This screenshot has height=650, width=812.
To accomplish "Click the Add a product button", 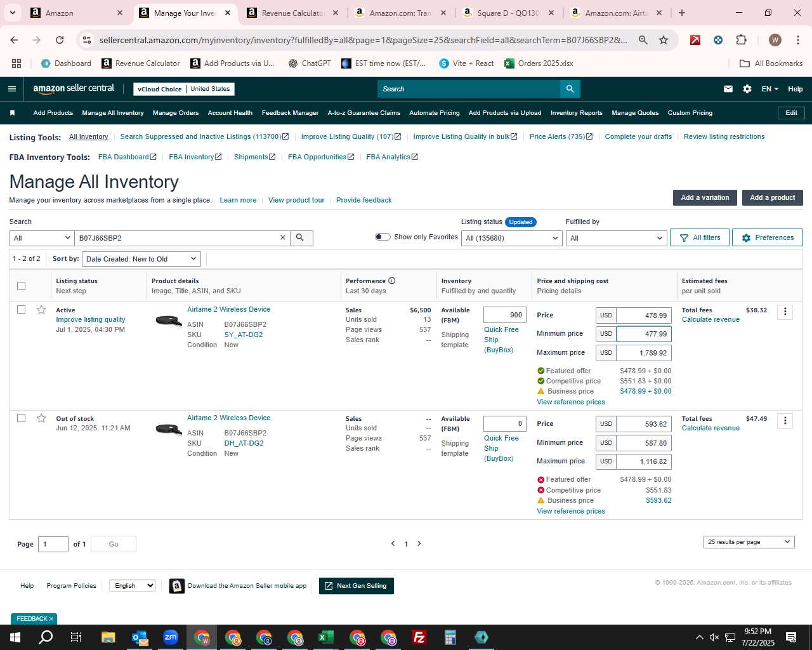I will (772, 197).
